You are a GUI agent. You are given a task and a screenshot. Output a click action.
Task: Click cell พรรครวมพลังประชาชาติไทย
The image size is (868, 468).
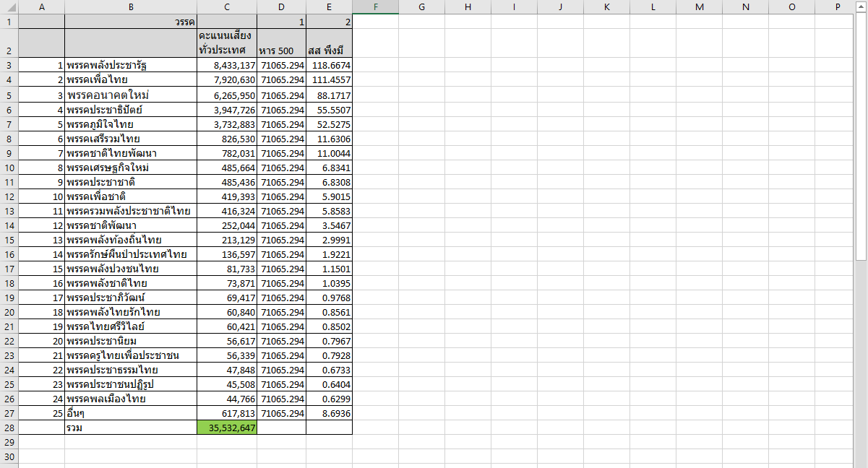pyautogui.click(x=131, y=210)
